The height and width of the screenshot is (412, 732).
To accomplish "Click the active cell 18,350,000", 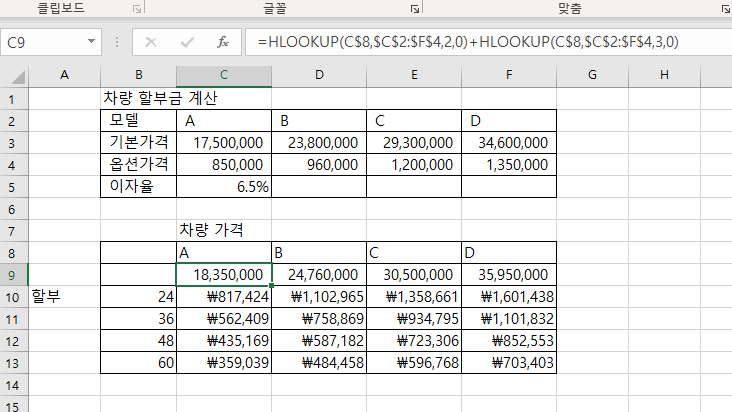I will (224, 275).
